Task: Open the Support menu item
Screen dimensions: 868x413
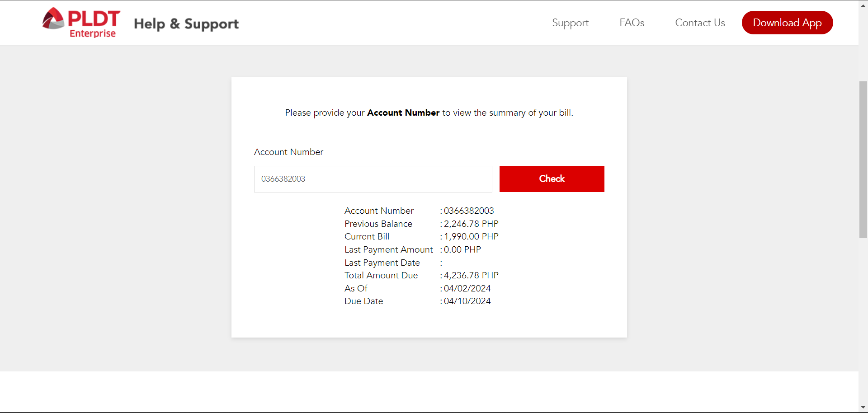Action: coord(570,23)
